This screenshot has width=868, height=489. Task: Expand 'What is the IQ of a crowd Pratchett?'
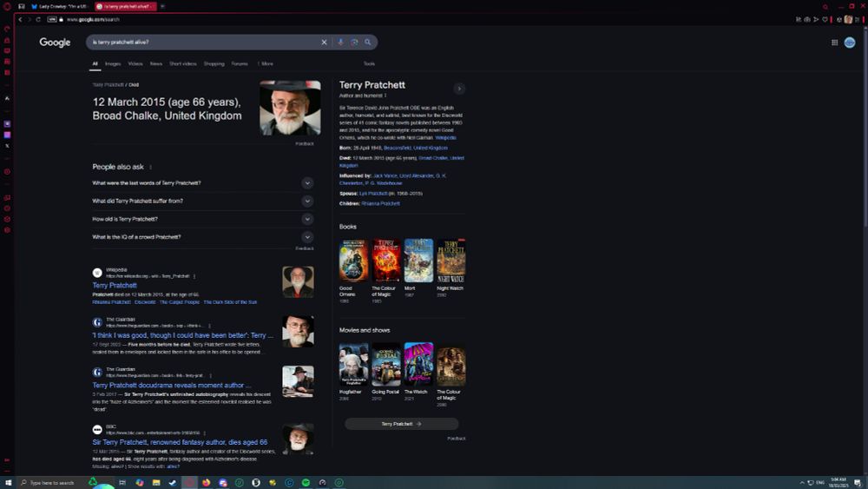[202, 237]
